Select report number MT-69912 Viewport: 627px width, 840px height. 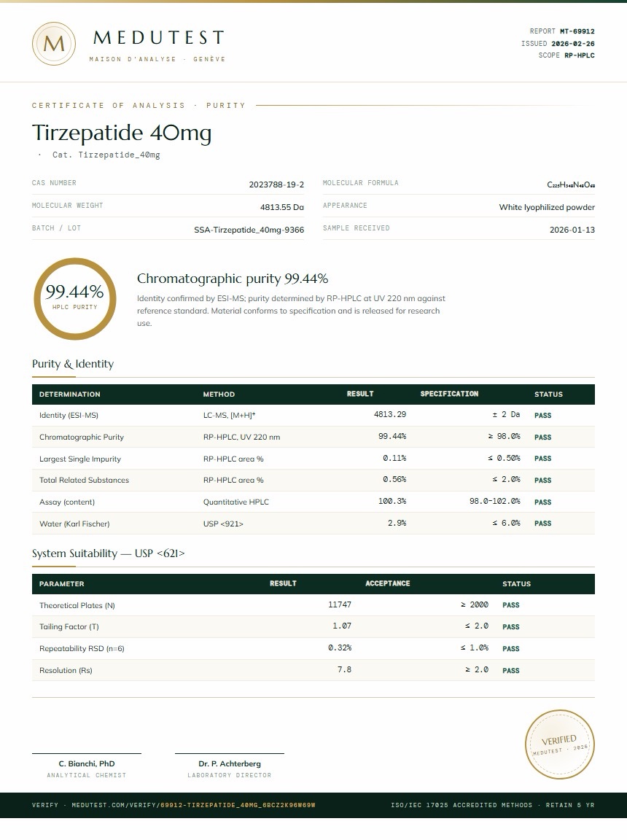(577, 31)
